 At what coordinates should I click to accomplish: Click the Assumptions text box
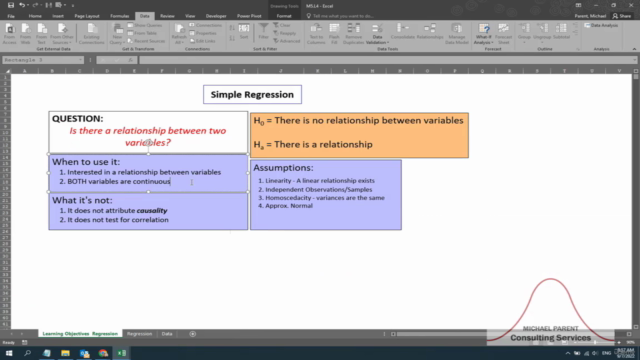pyautogui.click(x=326, y=195)
